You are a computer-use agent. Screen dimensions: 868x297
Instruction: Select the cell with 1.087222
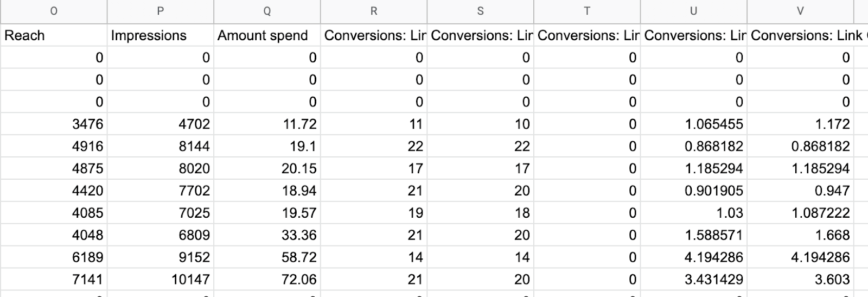pyautogui.click(x=800, y=213)
